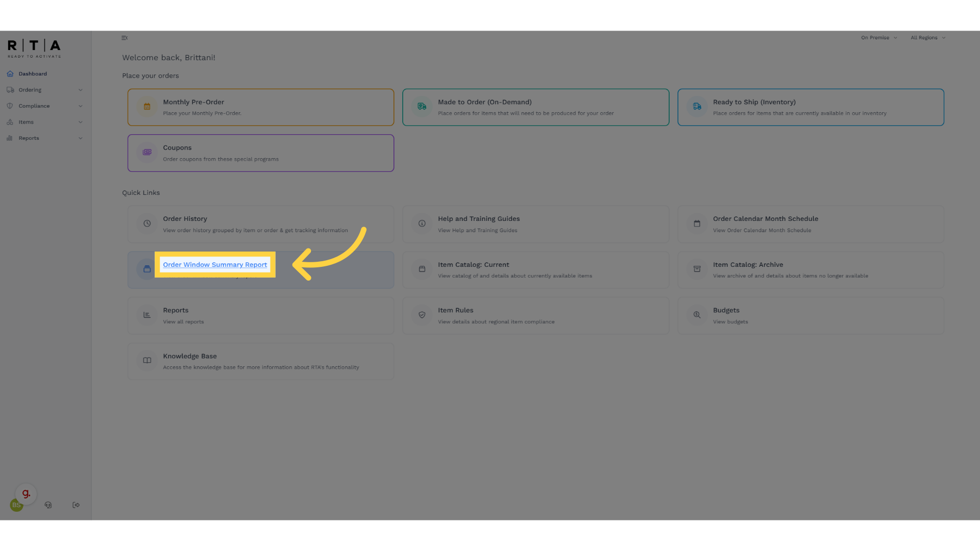Click the RTA Ready to Activate logo
The height and width of the screenshot is (551, 980).
point(34,48)
